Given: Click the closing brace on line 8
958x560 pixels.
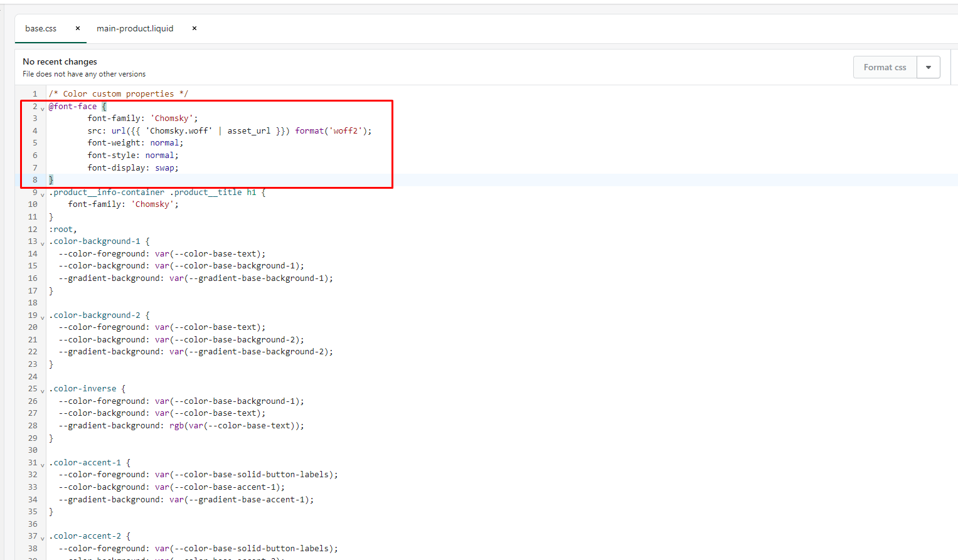Looking at the screenshot, I should pyautogui.click(x=51, y=179).
